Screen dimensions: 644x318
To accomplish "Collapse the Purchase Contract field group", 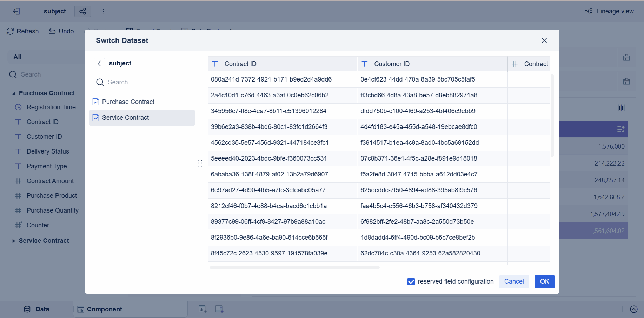I will point(14,93).
